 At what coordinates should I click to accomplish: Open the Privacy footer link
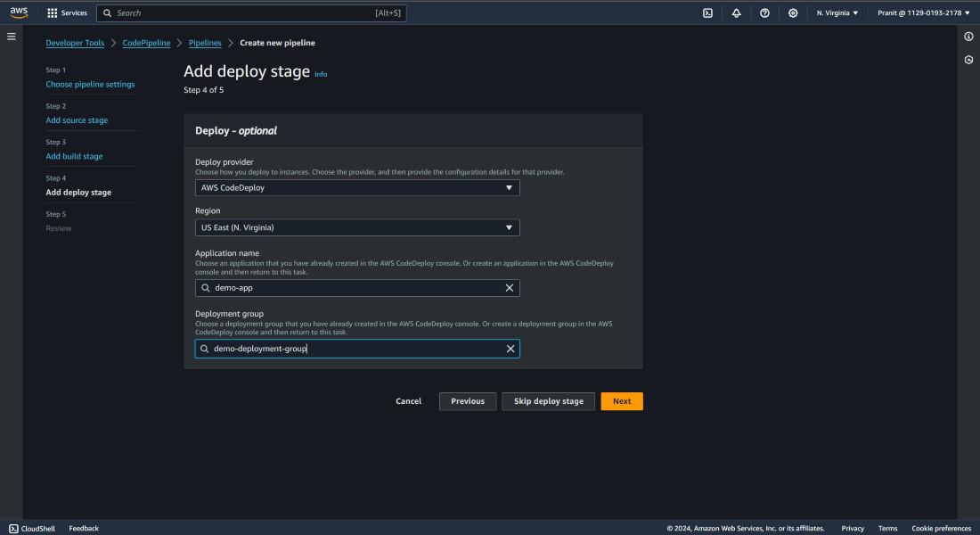(x=853, y=528)
